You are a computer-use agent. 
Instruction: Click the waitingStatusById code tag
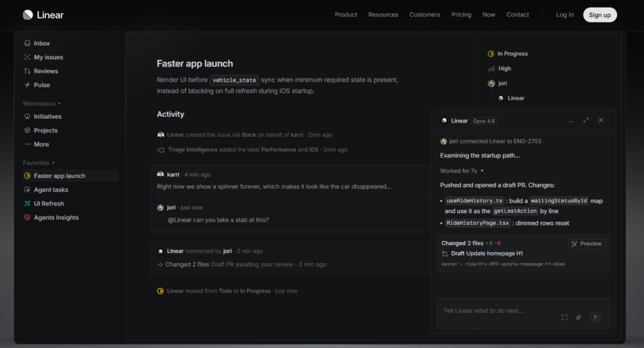(559, 200)
